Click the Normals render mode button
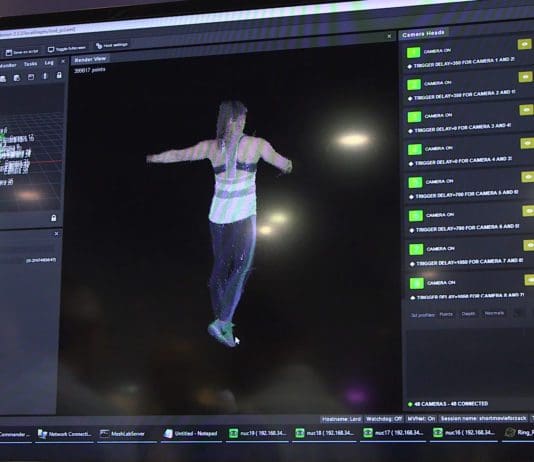 pos(494,313)
